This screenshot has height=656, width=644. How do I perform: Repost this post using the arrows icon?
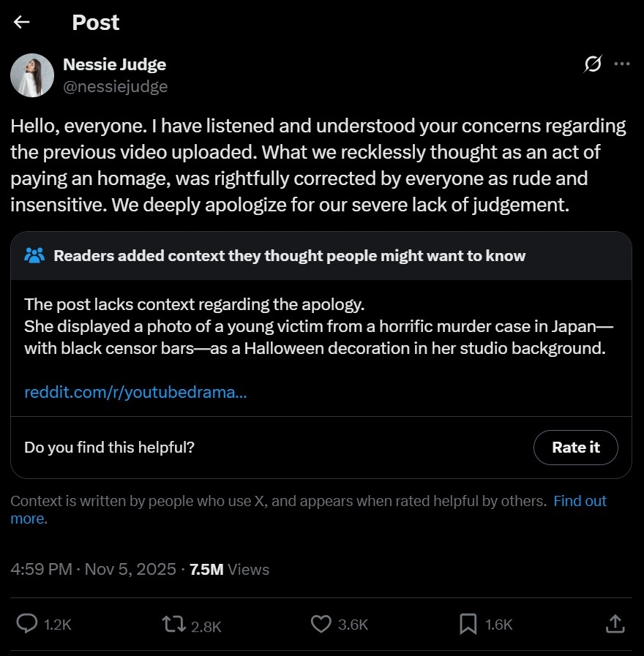(x=173, y=624)
